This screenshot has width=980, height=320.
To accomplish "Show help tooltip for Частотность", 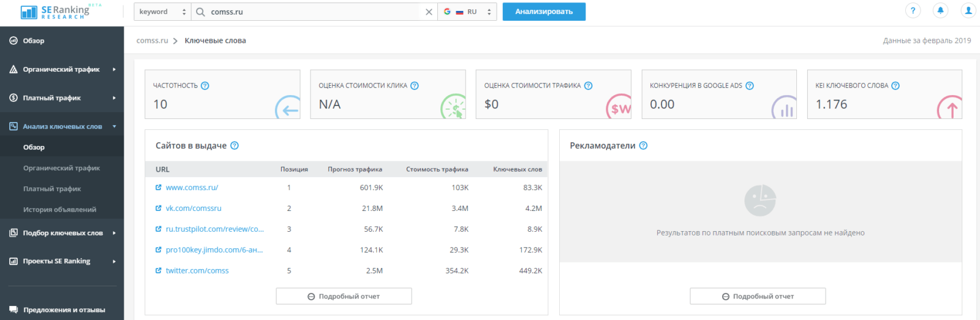I will click(205, 86).
